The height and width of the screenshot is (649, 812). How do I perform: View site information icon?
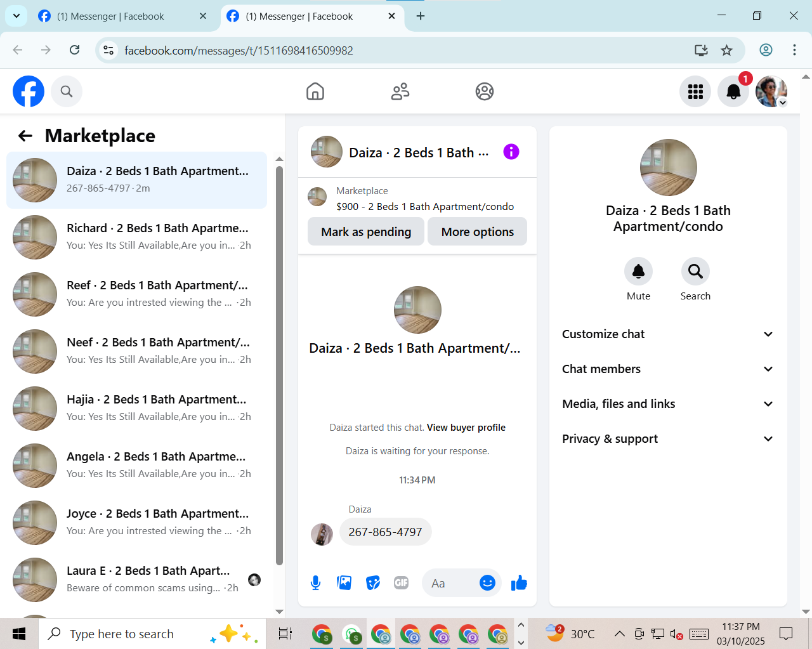(x=108, y=50)
